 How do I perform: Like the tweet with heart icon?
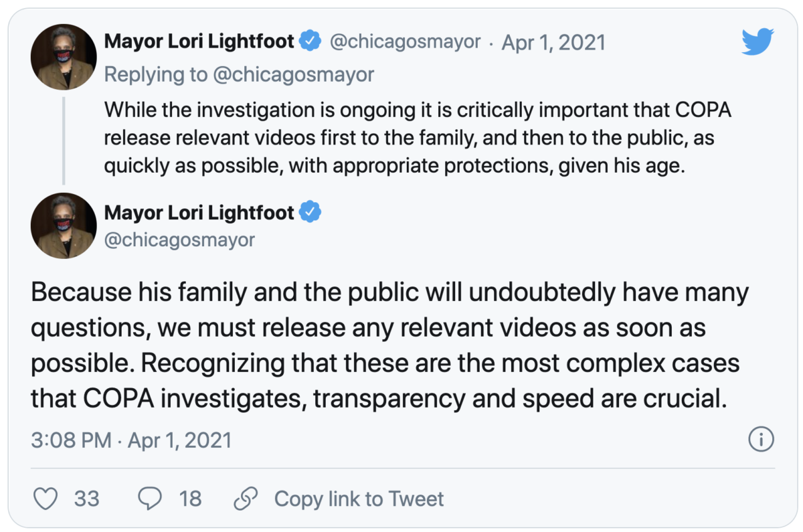click(x=45, y=499)
